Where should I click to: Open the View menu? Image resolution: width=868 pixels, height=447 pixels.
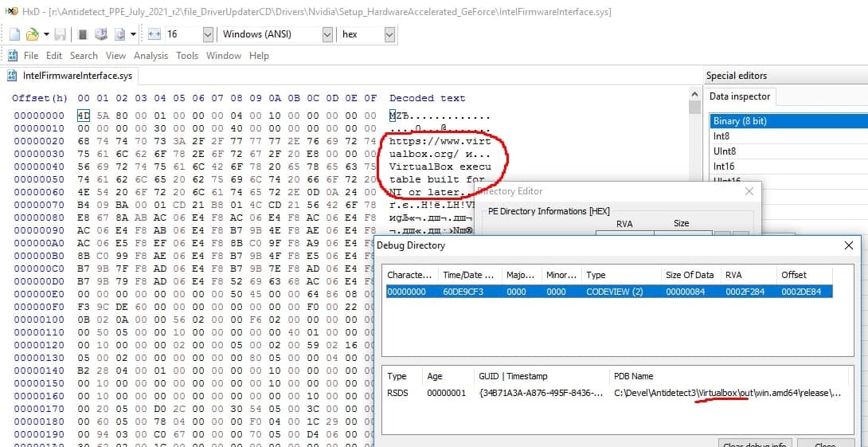[x=115, y=56]
